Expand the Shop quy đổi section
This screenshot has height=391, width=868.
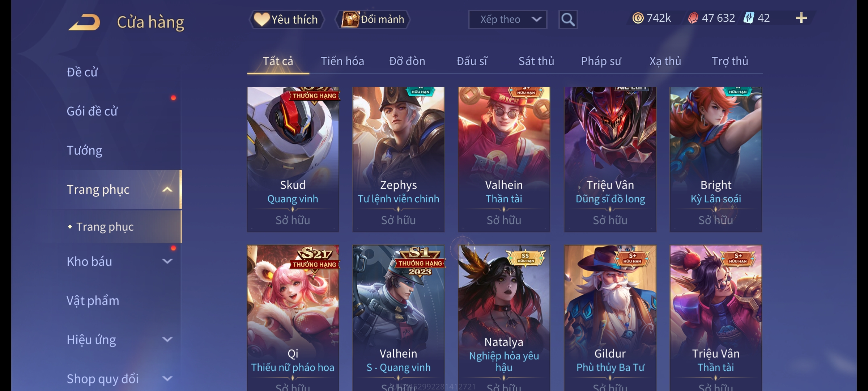[x=167, y=379]
